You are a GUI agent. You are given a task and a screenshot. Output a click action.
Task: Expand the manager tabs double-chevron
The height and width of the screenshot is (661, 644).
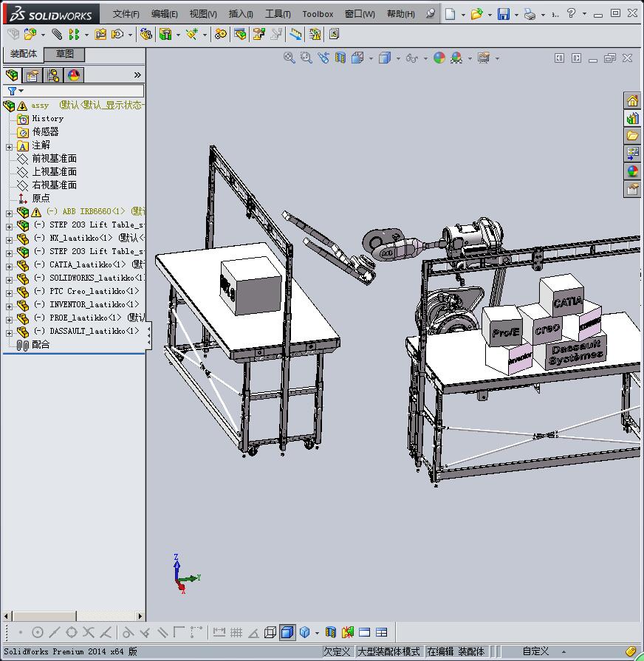137,75
